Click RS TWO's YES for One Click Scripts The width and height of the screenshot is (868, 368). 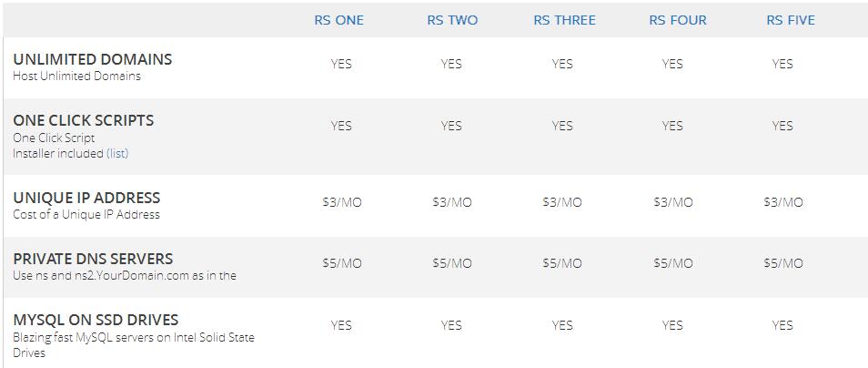451,126
